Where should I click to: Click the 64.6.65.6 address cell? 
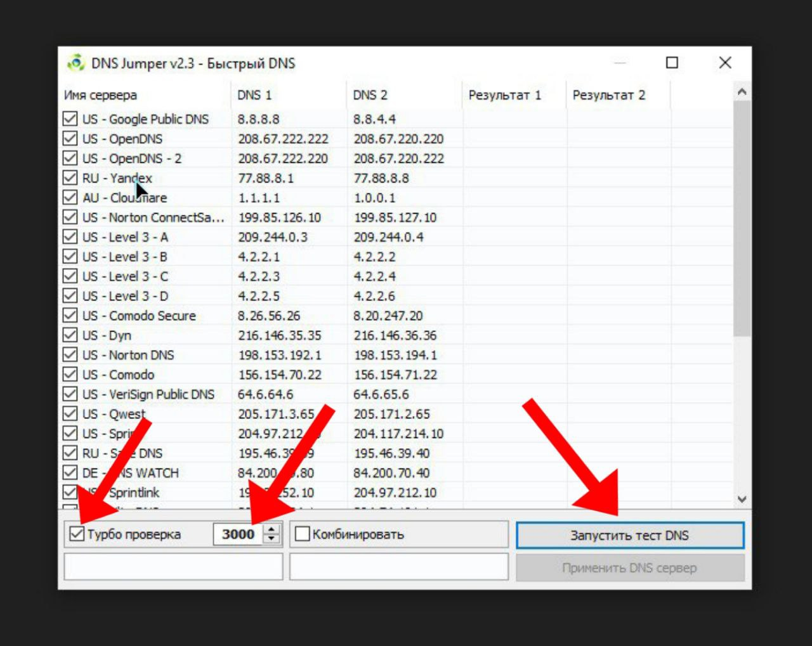coord(381,394)
